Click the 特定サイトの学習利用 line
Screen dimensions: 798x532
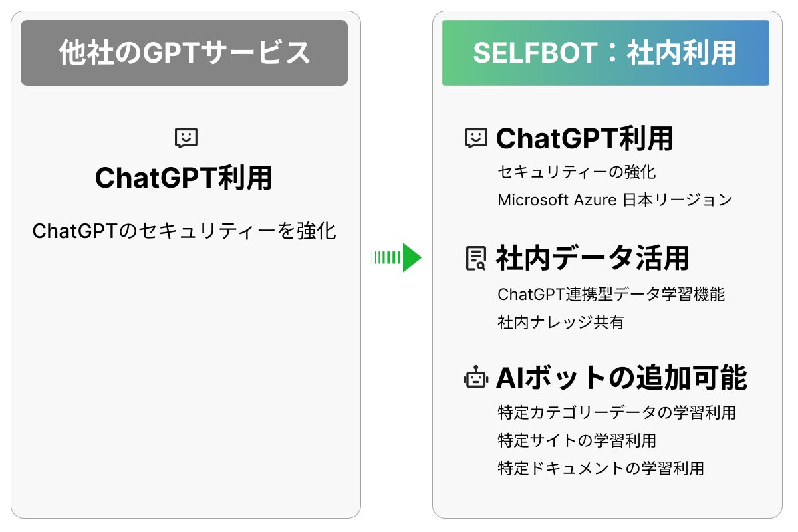(577, 440)
